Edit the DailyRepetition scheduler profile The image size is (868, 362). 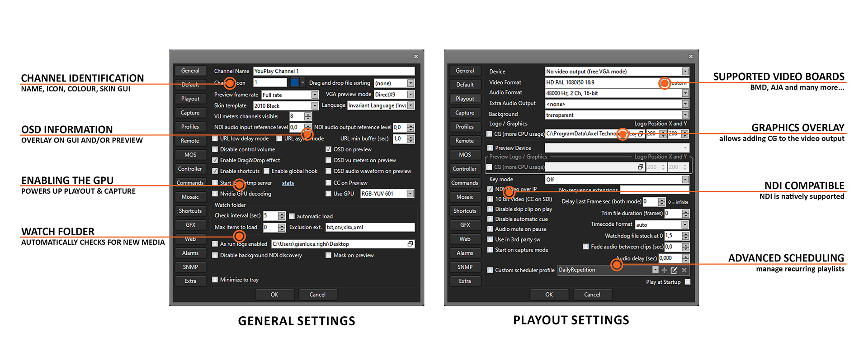point(674,270)
